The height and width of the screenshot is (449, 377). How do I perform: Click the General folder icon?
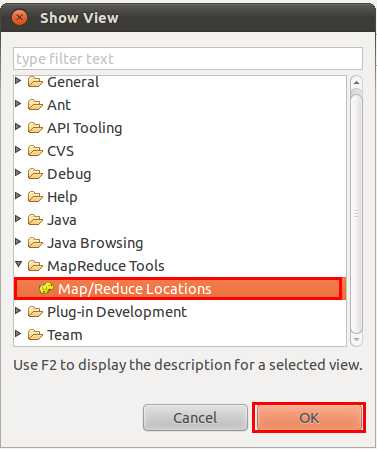pyautogui.click(x=35, y=82)
